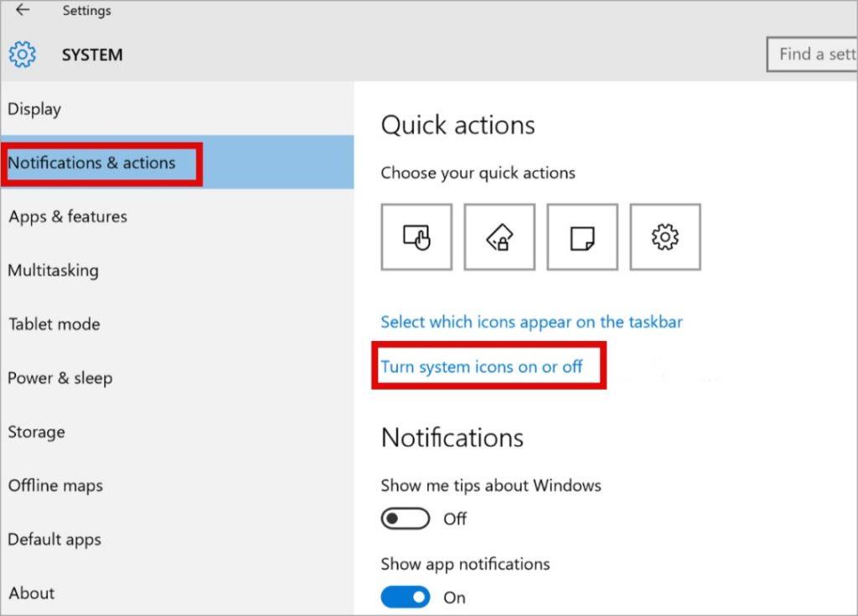Image resolution: width=858 pixels, height=616 pixels.
Task: Click Turn system icons on or off
Action: pyautogui.click(x=482, y=366)
